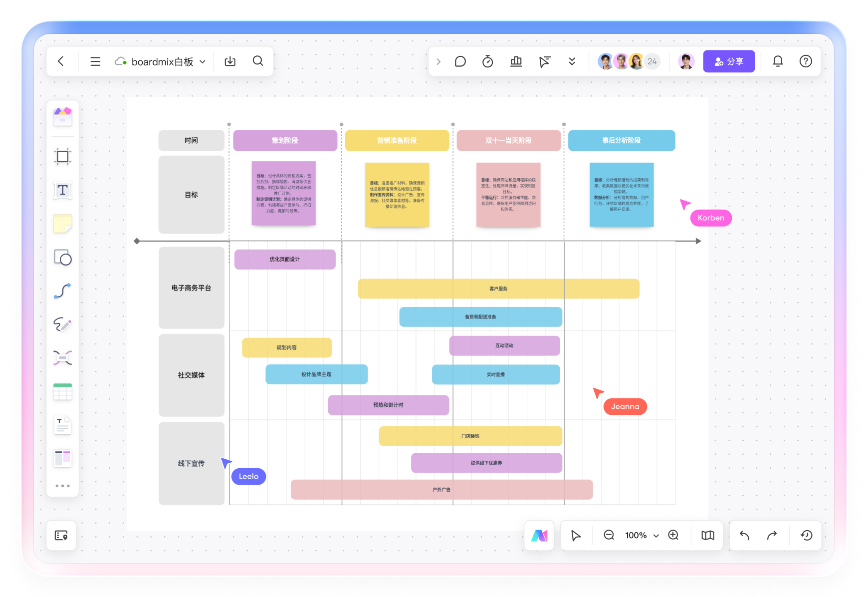Select the purple 策划阶段 header block
Image resolution: width=868 pixels, height=597 pixels.
[285, 140]
